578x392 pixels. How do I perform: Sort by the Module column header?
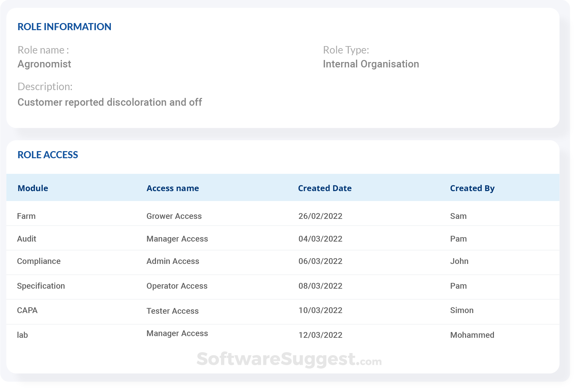point(33,188)
